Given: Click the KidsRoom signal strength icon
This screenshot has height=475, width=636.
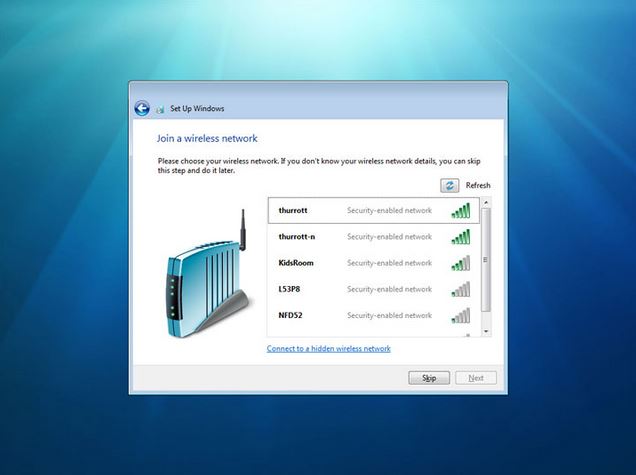Looking at the screenshot, I should pos(460,263).
